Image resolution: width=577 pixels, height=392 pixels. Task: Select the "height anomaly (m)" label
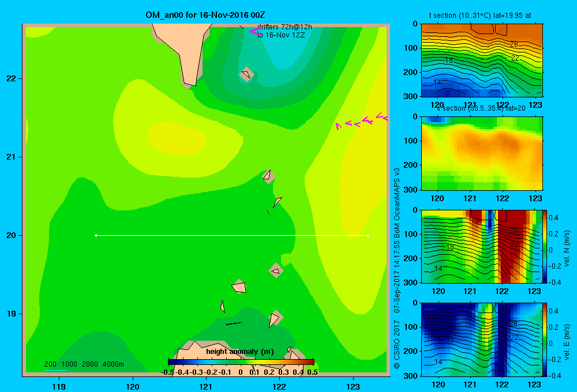coord(240,352)
